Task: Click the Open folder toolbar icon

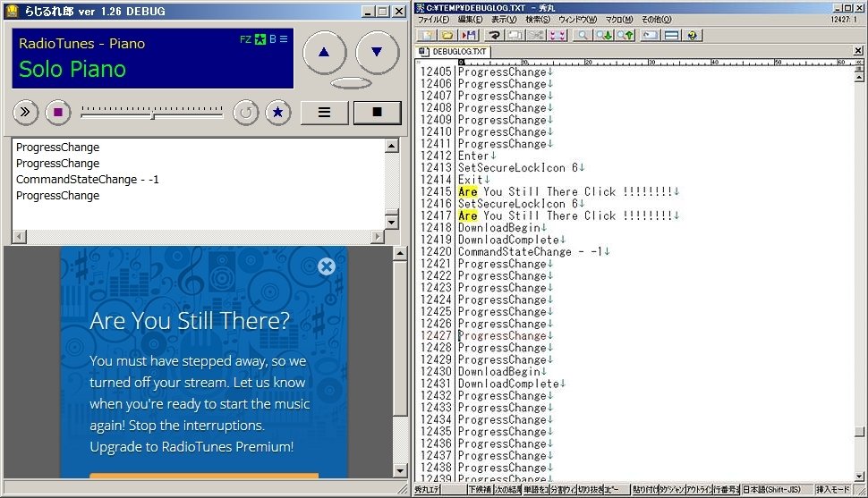Action: (x=447, y=36)
